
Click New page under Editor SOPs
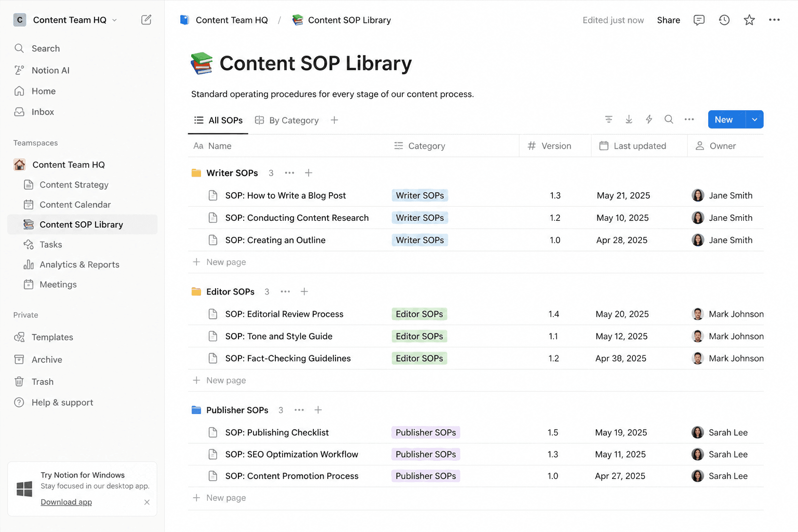(x=219, y=380)
